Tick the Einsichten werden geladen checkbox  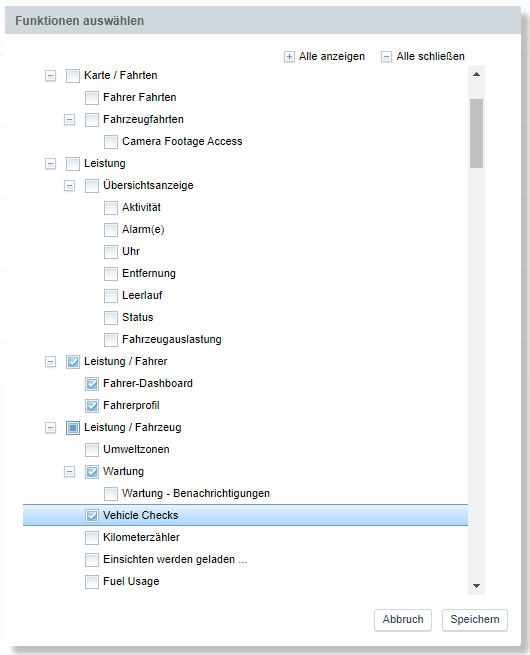coord(92,560)
